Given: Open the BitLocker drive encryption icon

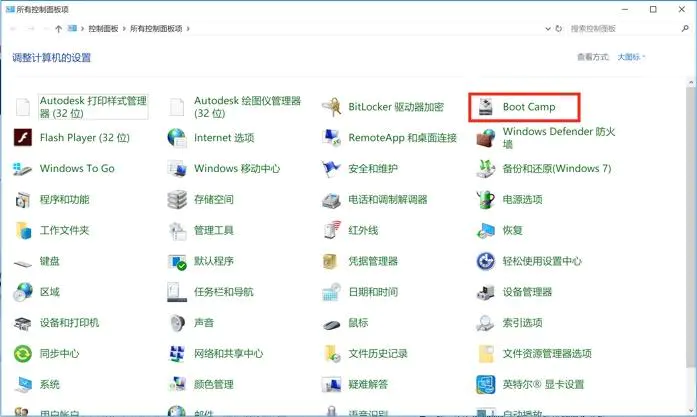Looking at the screenshot, I should click(331, 107).
